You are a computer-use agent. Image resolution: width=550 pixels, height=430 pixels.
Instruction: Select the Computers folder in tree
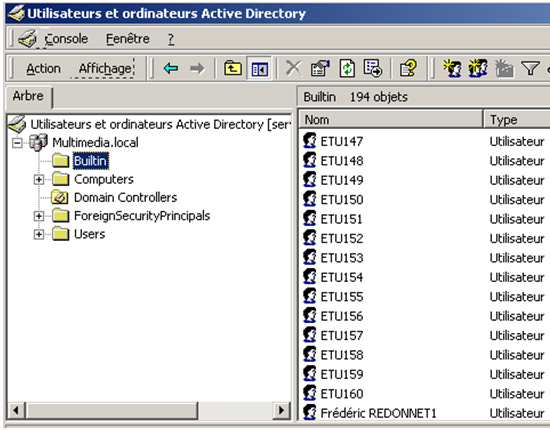click(x=104, y=179)
